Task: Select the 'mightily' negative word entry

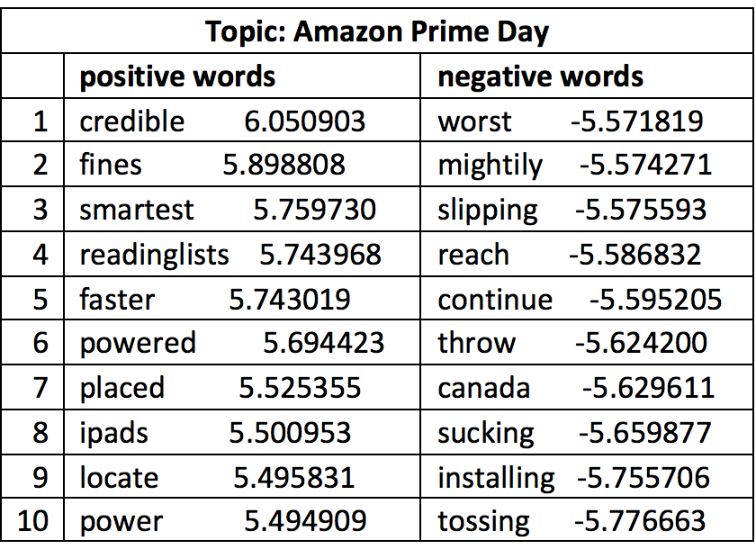Action: tap(490, 166)
